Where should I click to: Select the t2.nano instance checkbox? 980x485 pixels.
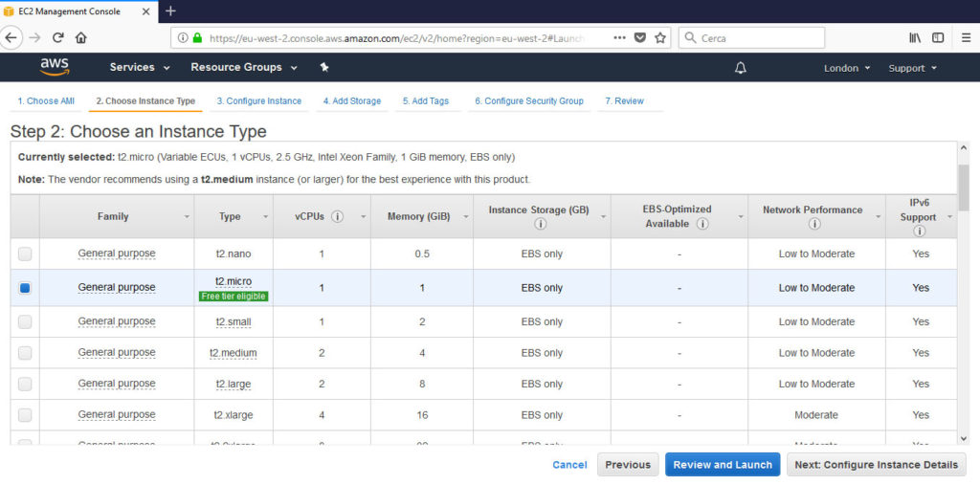click(x=25, y=254)
